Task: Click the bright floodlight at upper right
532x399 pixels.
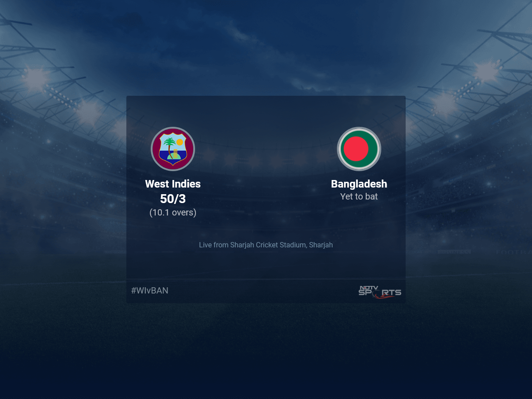Action: (x=488, y=71)
